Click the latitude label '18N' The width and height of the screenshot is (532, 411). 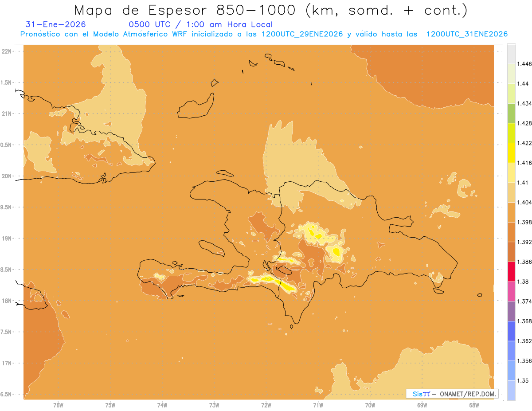pyautogui.click(x=7, y=301)
